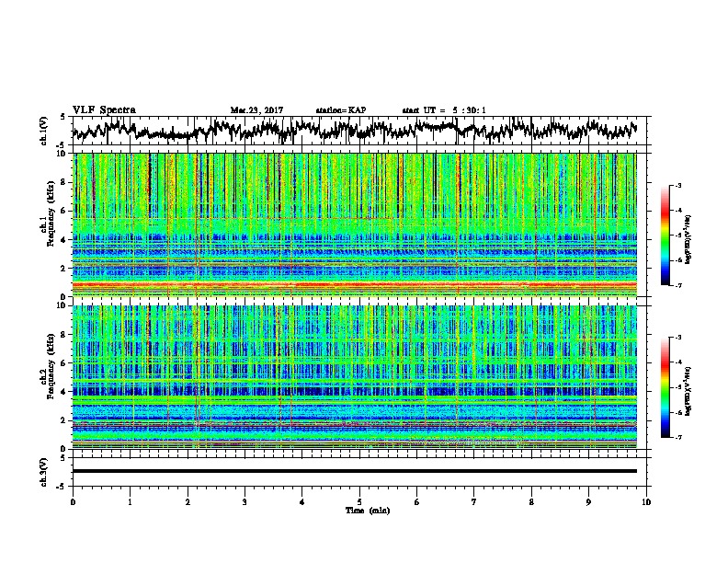Click time axis tick label '0'
This screenshot has width=728, height=563.
pyautogui.click(x=73, y=501)
